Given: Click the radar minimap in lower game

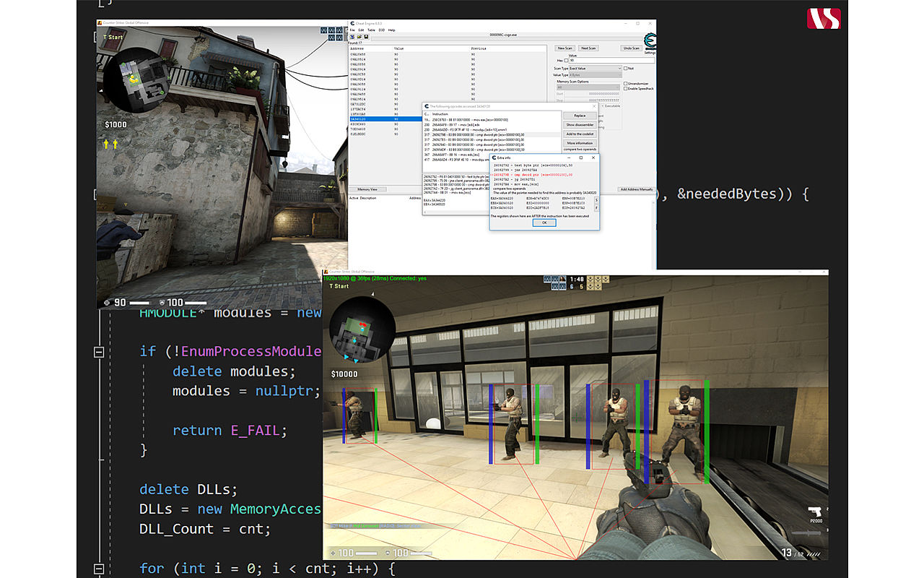Looking at the screenshot, I should pyautogui.click(x=362, y=330).
